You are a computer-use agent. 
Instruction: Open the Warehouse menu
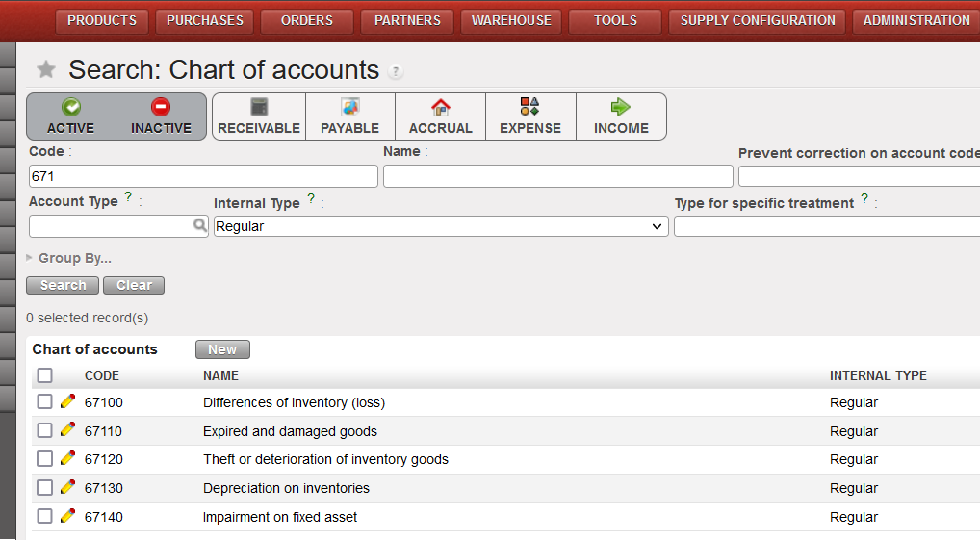[x=511, y=20]
